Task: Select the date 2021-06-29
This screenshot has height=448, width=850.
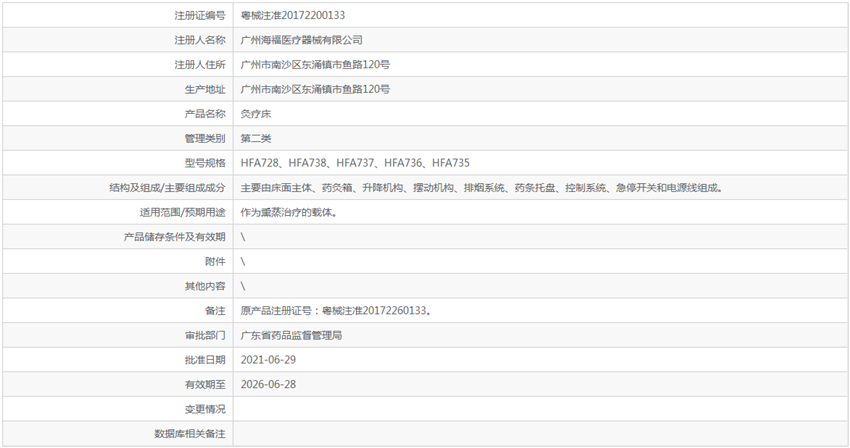Action: [268, 360]
